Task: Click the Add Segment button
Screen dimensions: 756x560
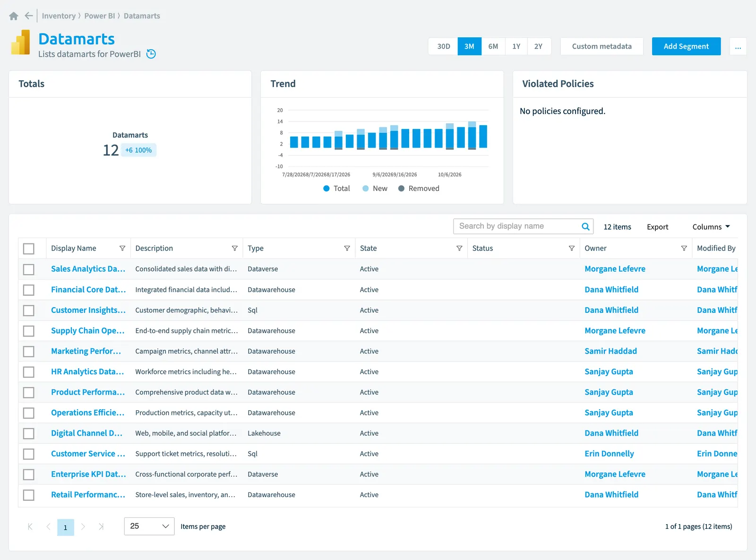Action: (x=686, y=46)
